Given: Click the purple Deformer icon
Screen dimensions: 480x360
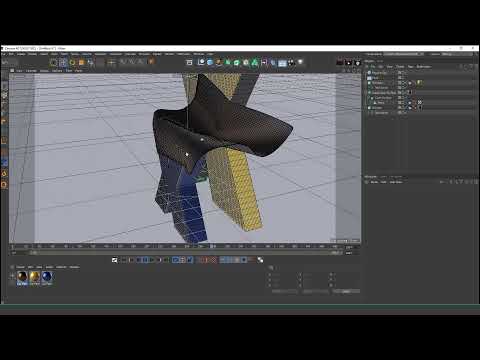Looking at the screenshot, I should [264, 62].
